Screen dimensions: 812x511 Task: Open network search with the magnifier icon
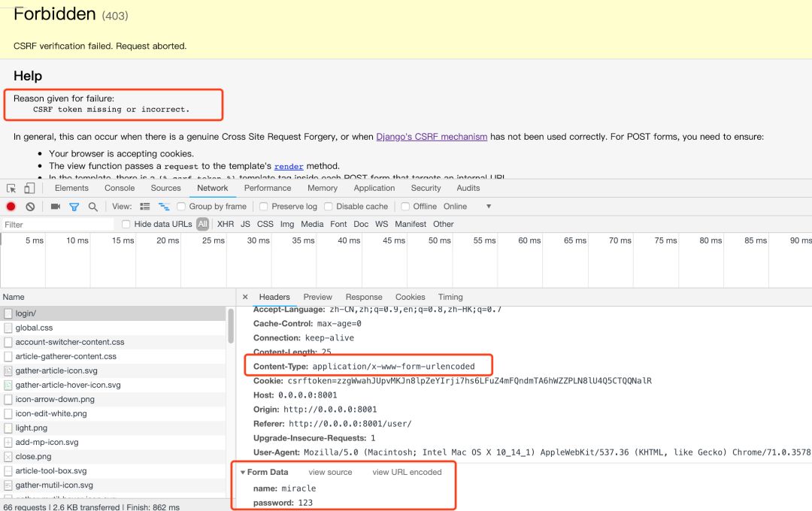[92, 207]
